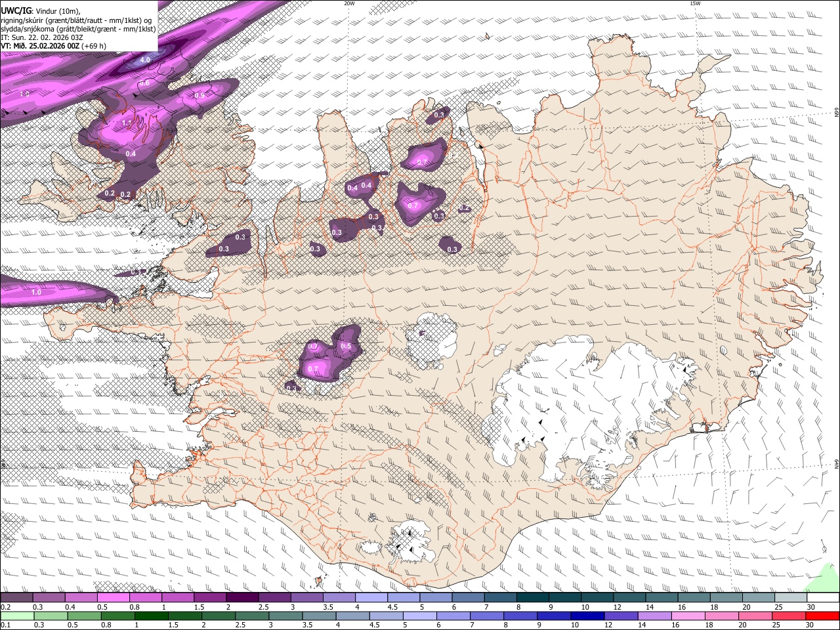Image resolution: width=840 pixels, height=630 pixels.
Task: Click the violet 12–14 rain swatch
Action: [x=621, y=616]
